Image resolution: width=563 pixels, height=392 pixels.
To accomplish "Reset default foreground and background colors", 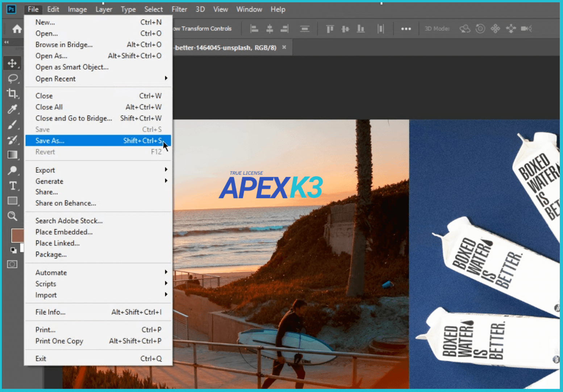I will [13, 250].
